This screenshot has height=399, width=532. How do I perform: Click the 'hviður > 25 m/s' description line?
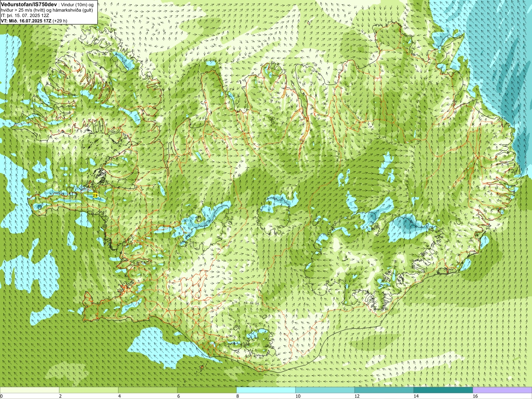click(x=47, y=10)
